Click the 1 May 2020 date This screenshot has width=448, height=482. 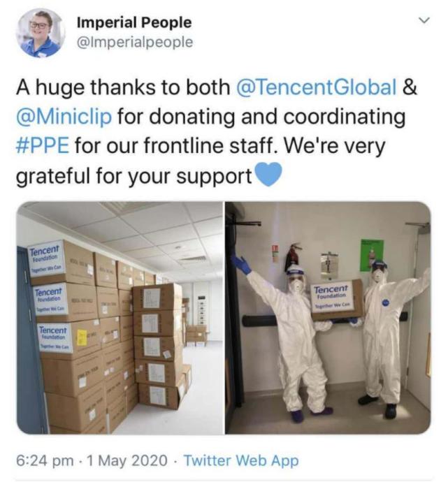(x=127, y=460)
